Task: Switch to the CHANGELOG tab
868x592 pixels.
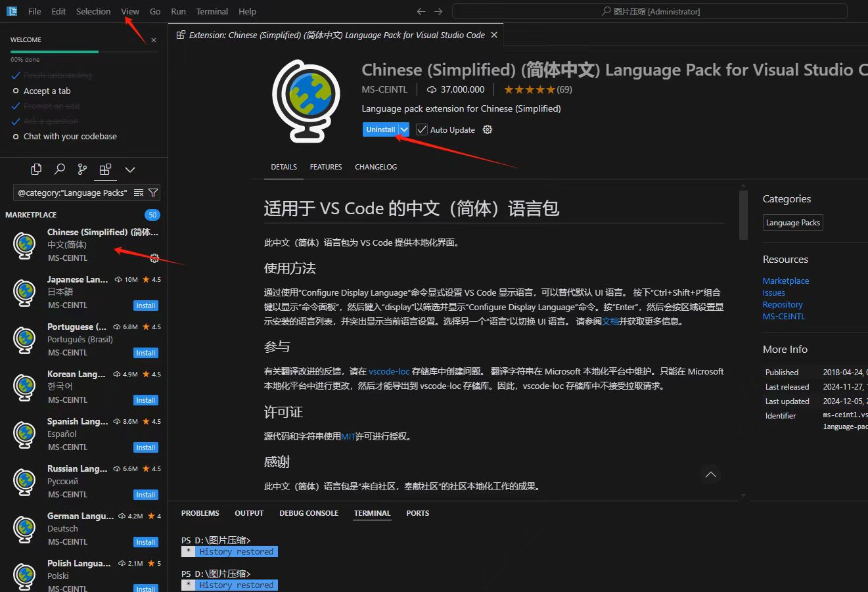Action: click(x=376, y=167)
